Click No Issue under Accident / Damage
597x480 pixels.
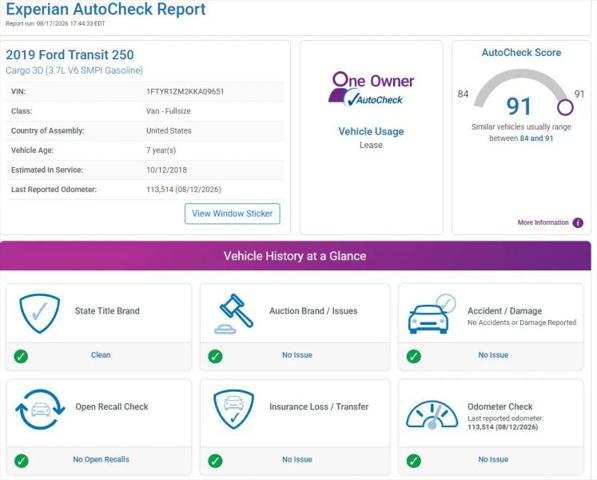point(493,355)
